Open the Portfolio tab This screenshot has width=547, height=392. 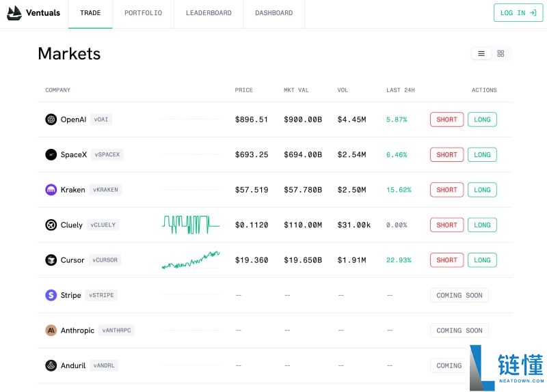[143, 13]
